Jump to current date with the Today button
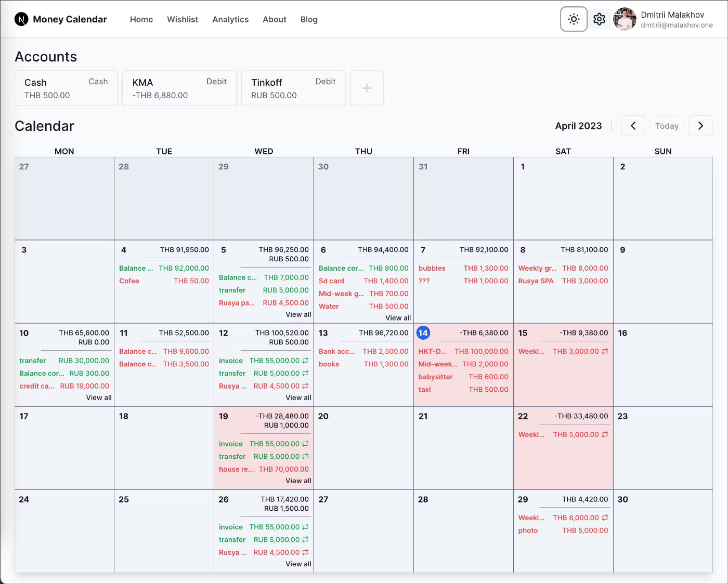Viewport: 728px width, 584px height. [667, 126]
